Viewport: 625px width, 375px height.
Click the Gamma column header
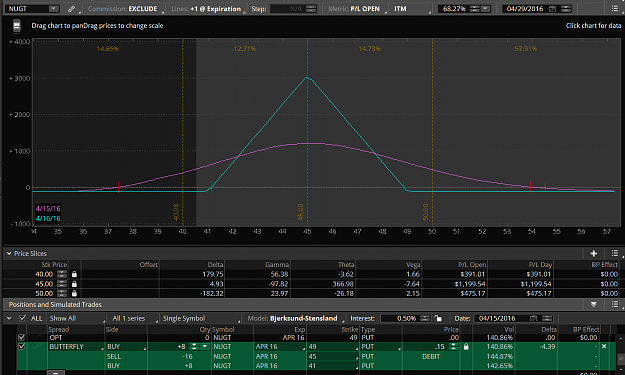277,265
